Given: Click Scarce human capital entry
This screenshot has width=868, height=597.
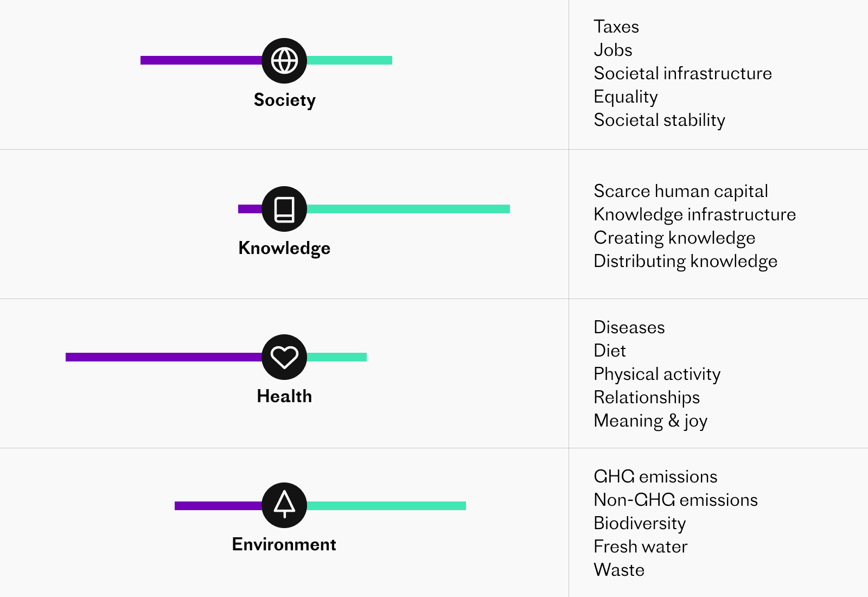Looking at the screenshot, I should coord(681,192).
